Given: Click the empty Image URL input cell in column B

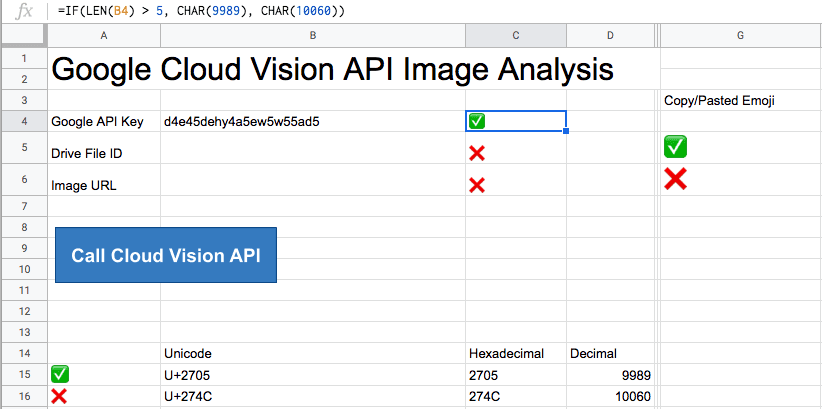Looking at the screenshot, I should (x=313, y=180).
